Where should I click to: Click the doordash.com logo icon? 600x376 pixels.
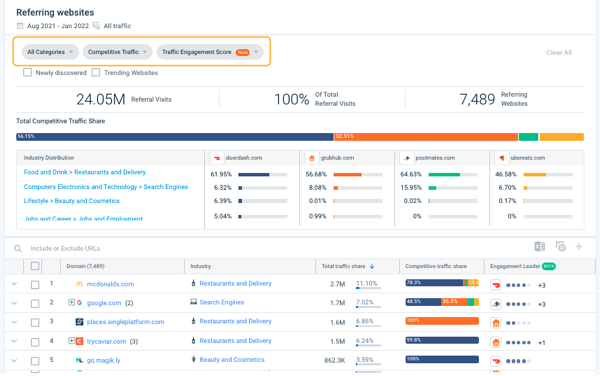tap(217, 158)
